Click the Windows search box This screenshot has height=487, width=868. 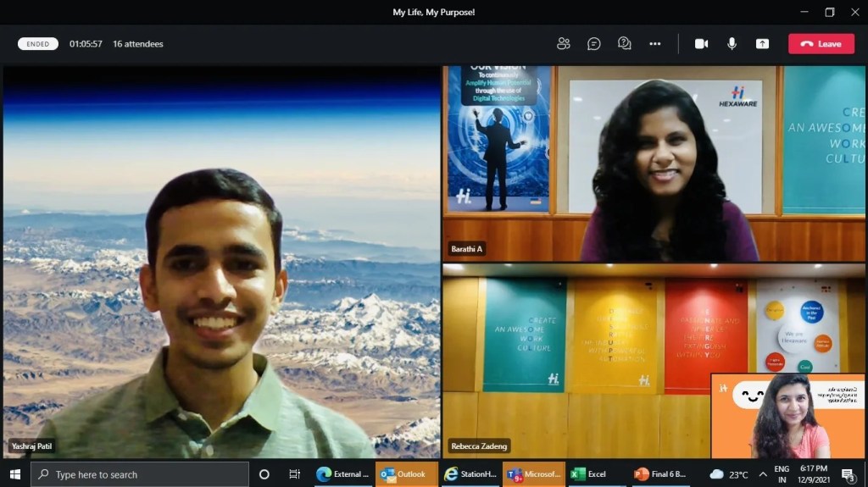tap(140, 474)
